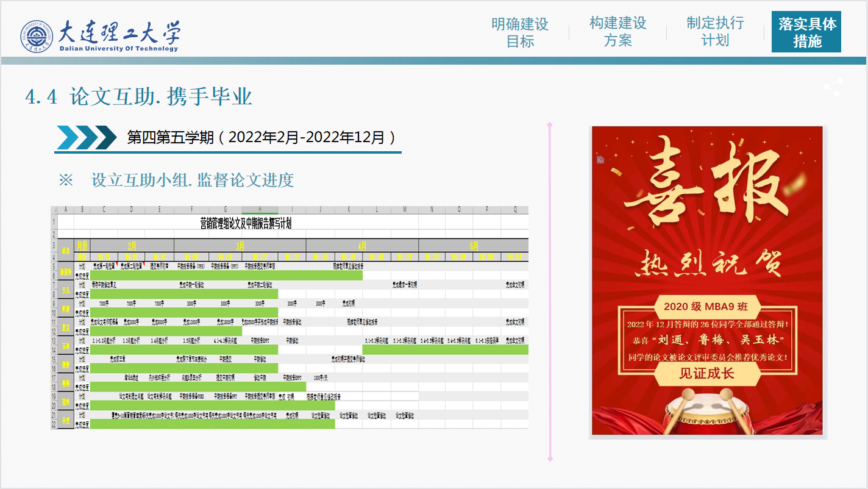Switch to the 制定执行计划 tab

pos(715,32)
